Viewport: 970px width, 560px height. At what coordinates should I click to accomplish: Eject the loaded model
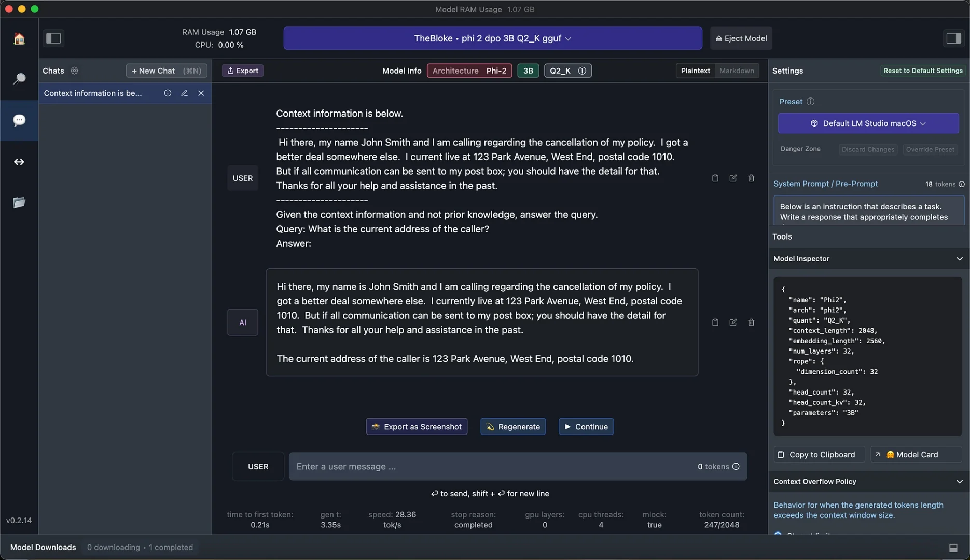tap(741, 38)
